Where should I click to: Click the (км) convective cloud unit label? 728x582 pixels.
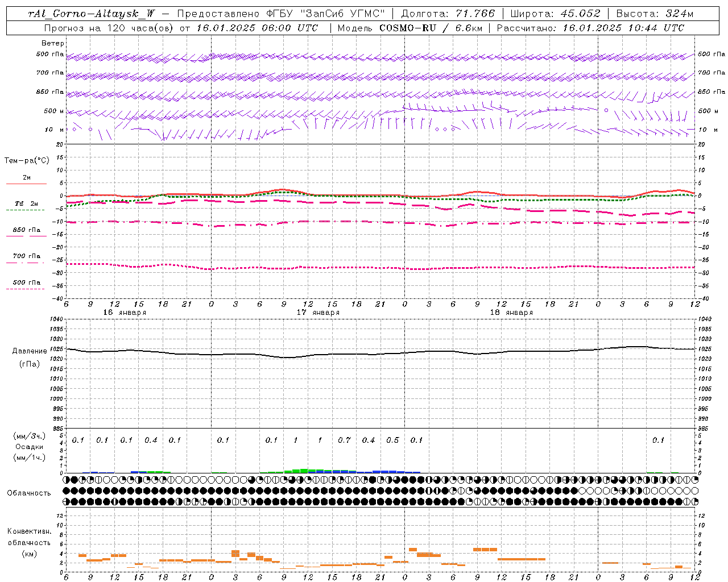coord(30,554)
